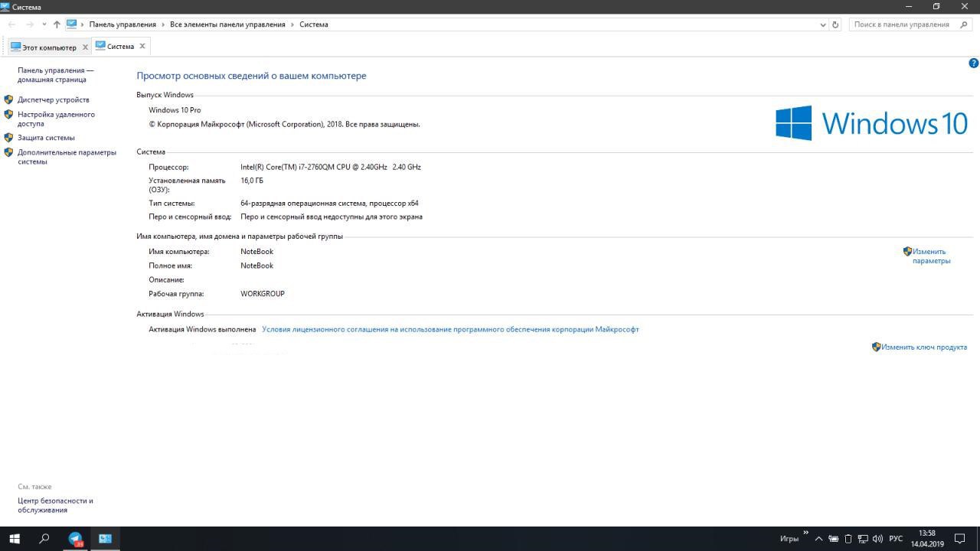Expand the 'Игры' toolbar overflow chevron
Image resolution: width=980 pixels, height=551 pixels.
(x=805, y=533)
